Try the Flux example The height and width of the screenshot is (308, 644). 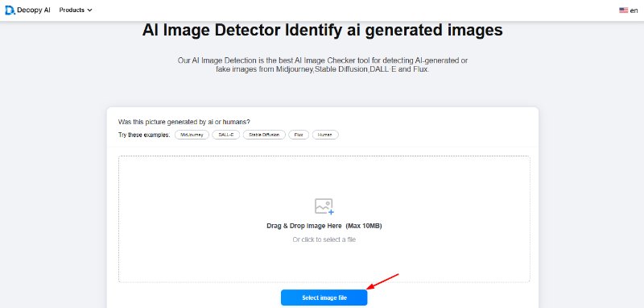tap(299, 135)
